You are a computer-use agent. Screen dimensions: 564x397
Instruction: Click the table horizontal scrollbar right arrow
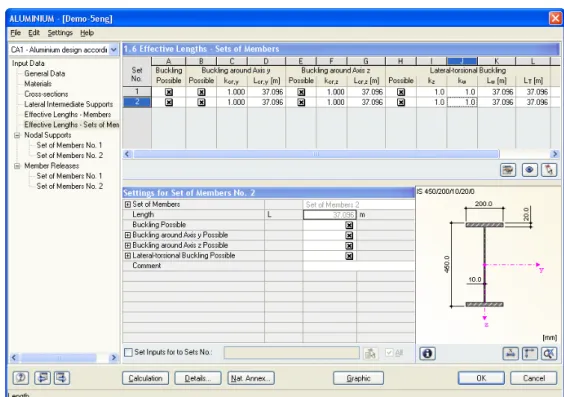(x=555, y=154)
